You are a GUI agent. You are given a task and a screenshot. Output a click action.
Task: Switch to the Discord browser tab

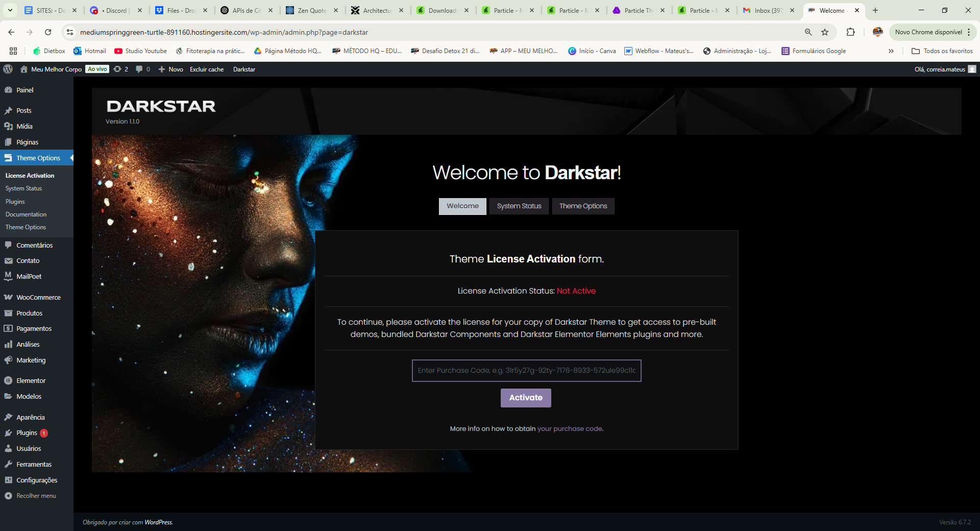point(116,10)
